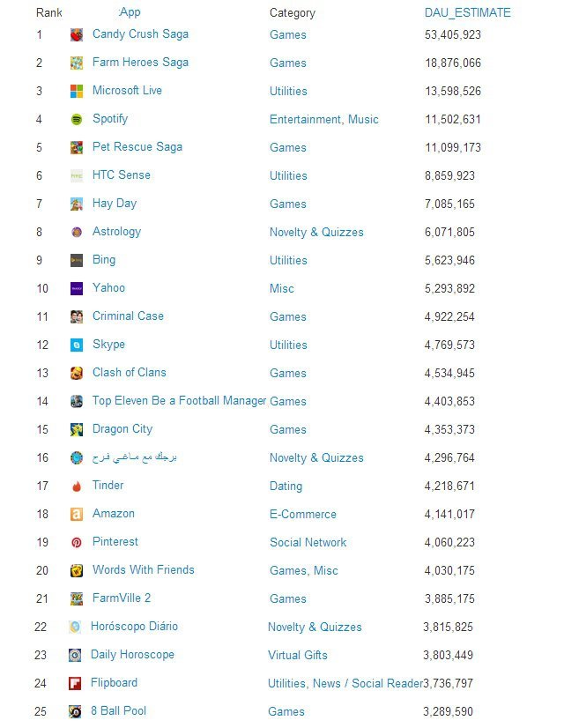
Task: Open the Farm Heroes Saga link
Action: (140, 63)
